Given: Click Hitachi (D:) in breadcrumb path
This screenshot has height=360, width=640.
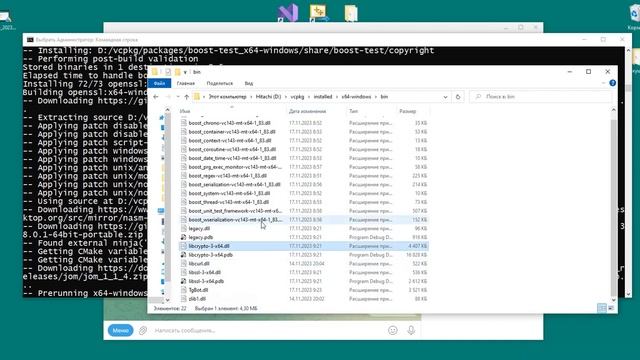Looking at the screenshot, I should click(268, 97).
